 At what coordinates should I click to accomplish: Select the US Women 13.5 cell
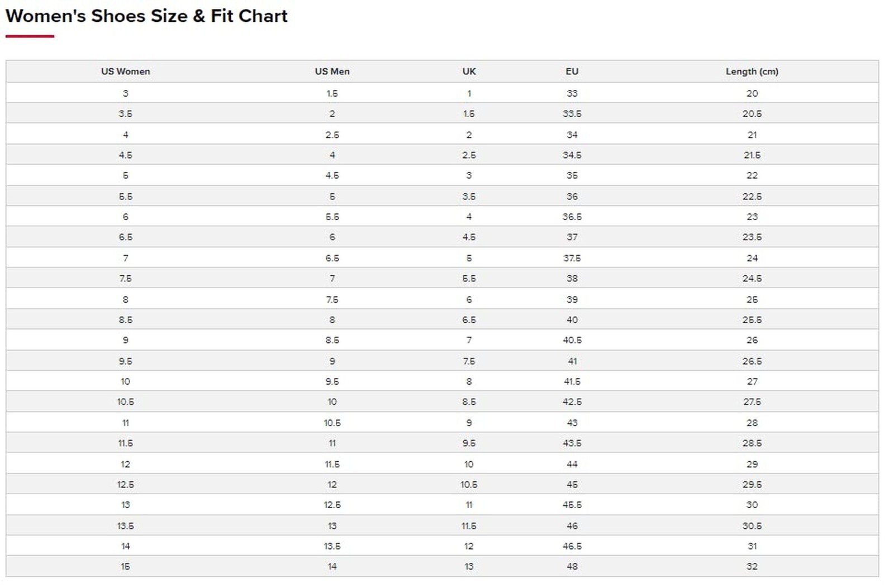125,525
